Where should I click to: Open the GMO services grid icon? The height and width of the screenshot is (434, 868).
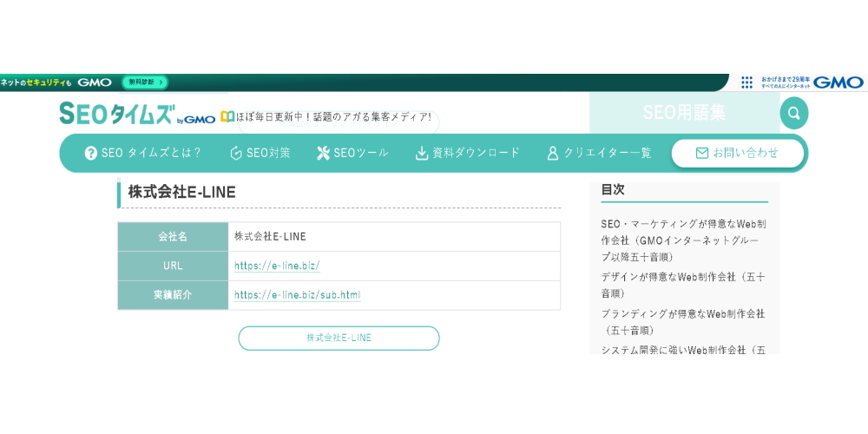click(x=746, y=82)
